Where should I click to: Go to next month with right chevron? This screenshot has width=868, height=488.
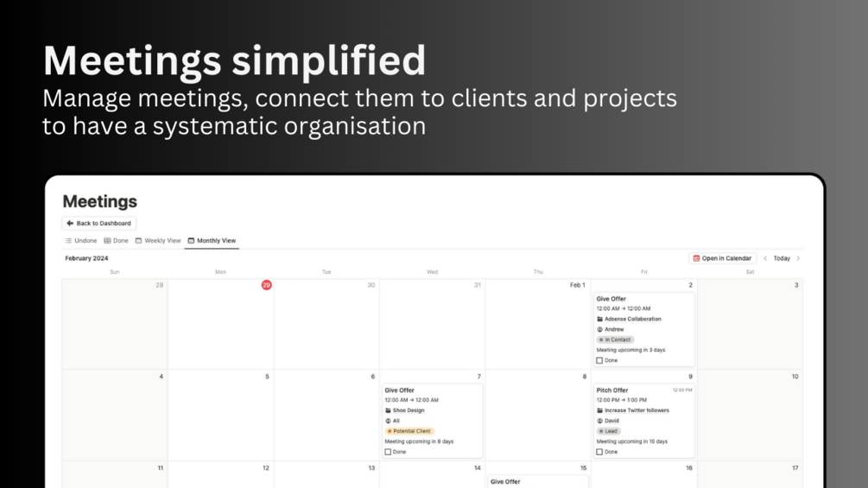(798, 258)
